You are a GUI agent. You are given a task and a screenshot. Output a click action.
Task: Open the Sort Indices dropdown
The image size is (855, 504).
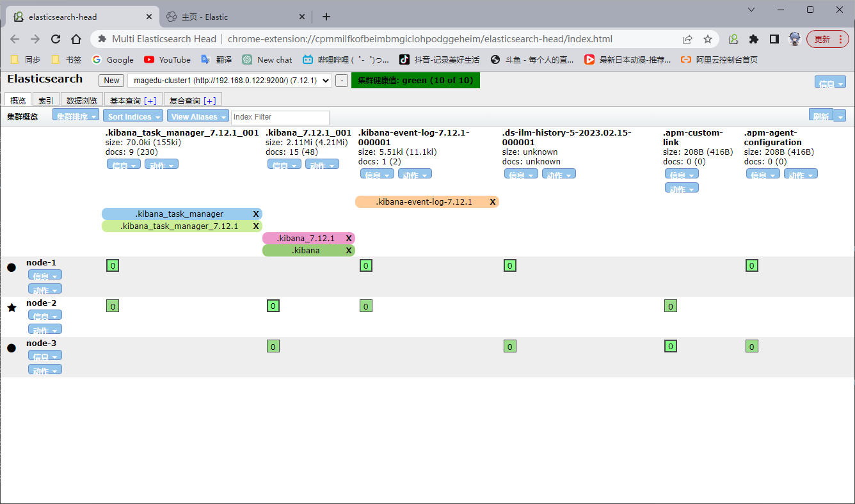(133, 116)
